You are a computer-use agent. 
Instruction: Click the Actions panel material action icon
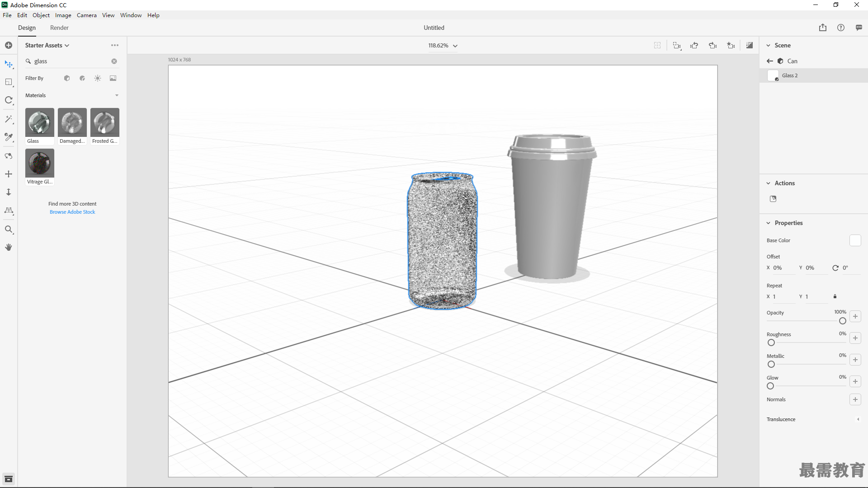click(x=773, y=199)
